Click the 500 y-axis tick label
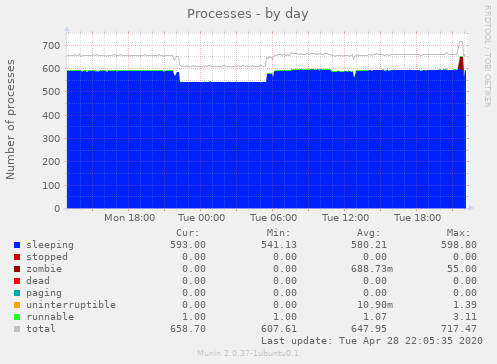 click(51, 92)
